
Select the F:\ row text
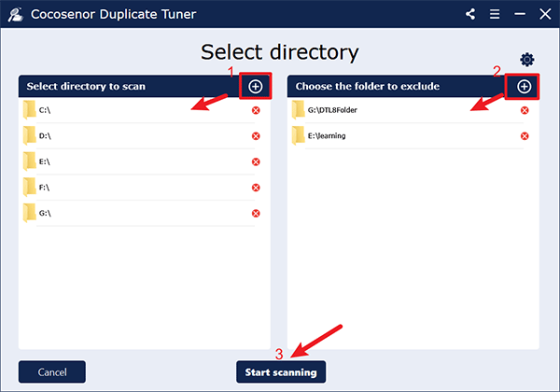(44, 188)
